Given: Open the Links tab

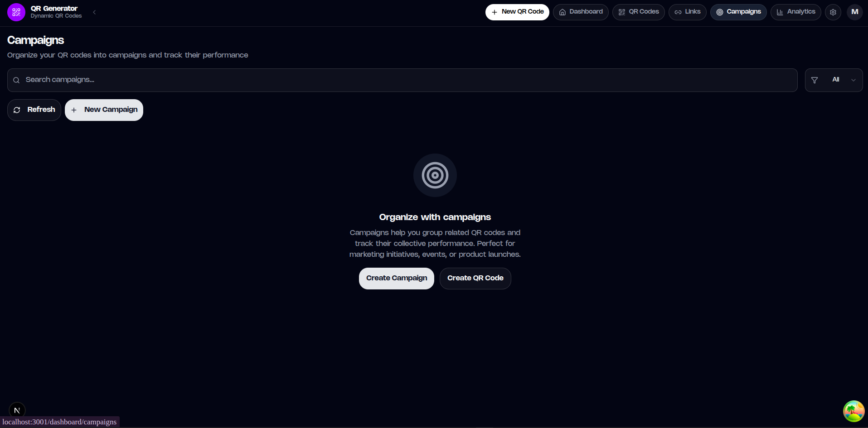Looking at the screenshot, I should coord(687,12).
